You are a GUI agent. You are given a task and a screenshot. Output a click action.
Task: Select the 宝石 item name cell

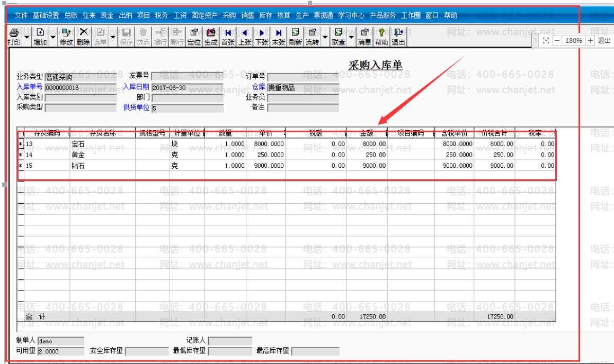[103, 144]
